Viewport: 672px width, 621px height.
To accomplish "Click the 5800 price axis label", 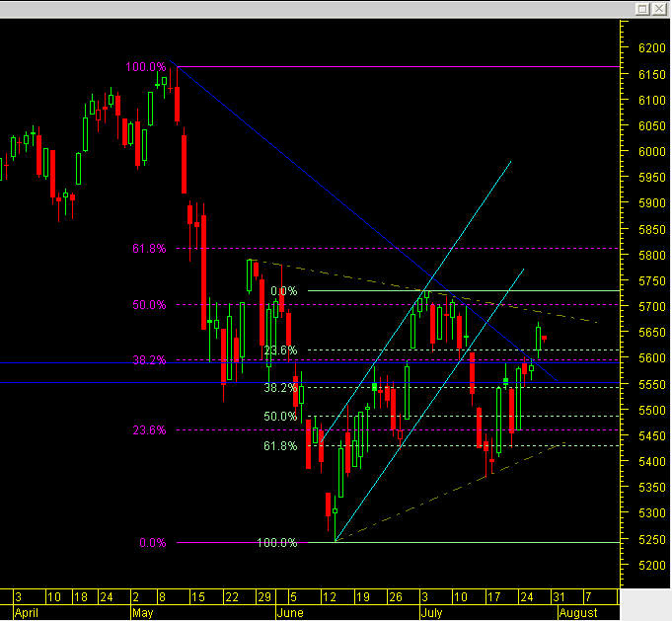I will coord(651,255).
